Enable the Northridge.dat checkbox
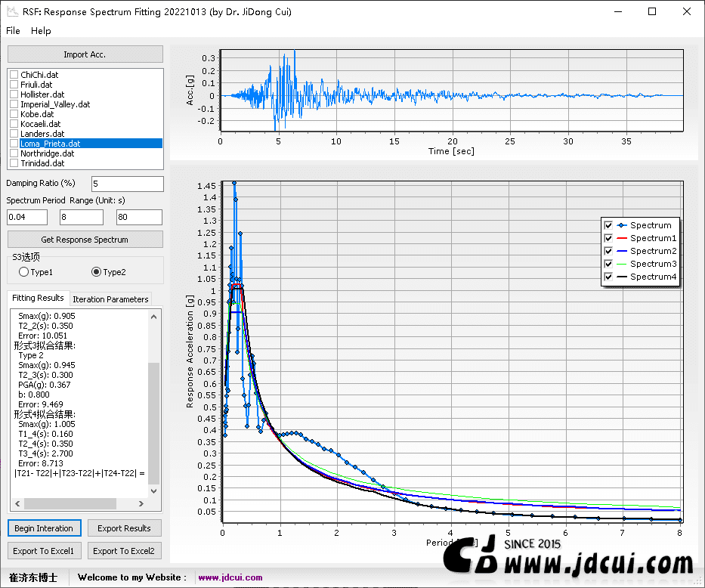This screenshot has height=588, width=705. [14, 153]
